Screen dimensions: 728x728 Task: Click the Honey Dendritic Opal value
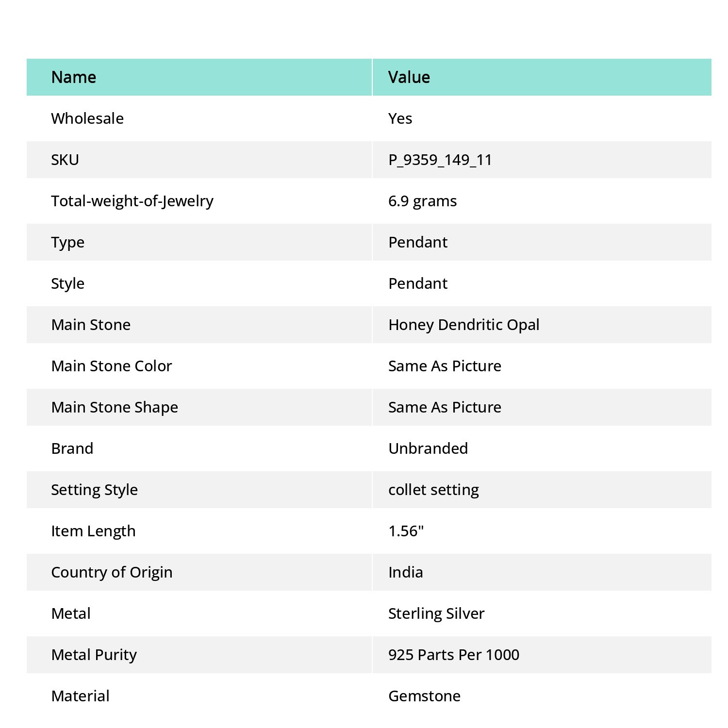464,325
